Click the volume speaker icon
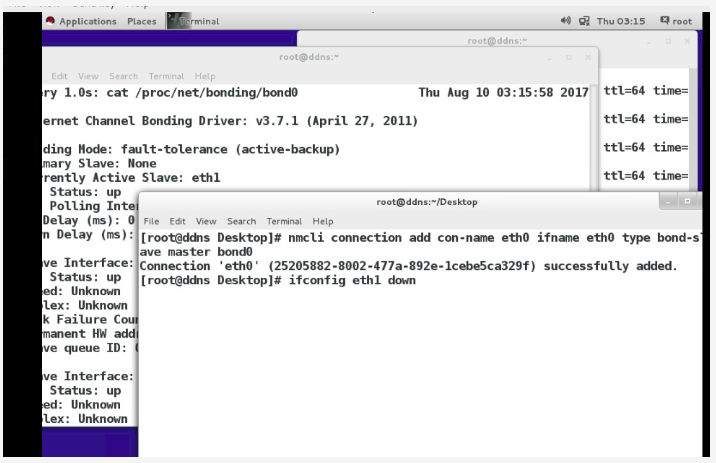The width and height of the screenshot is (716, 463). point(567,21)
